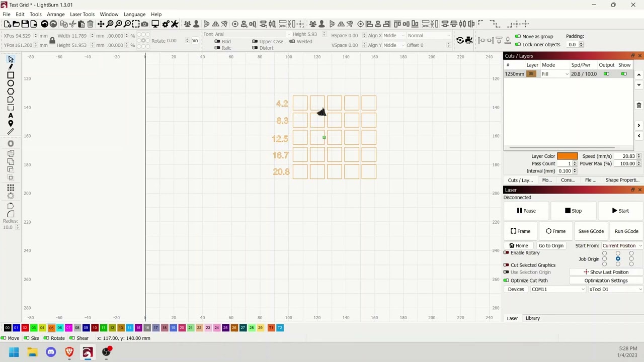Click the Cut scissors icon
Image resolution: width=644 pixels, height=362 pixels.
coord(72,24)
